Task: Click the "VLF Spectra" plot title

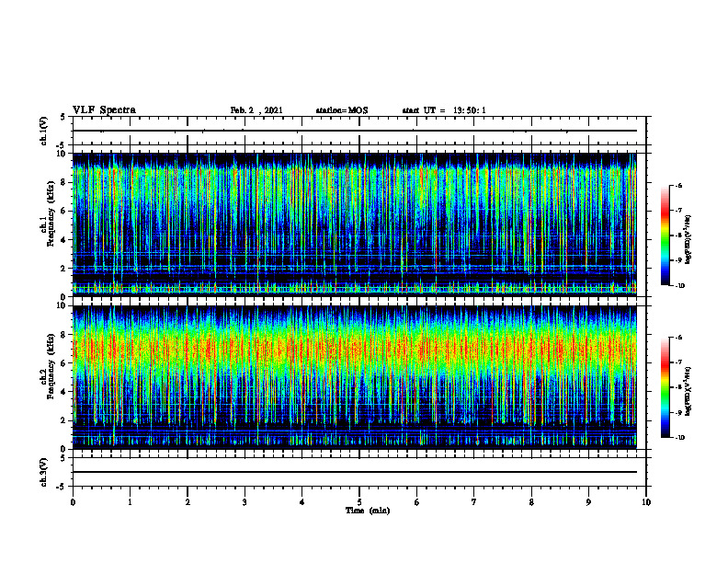Action: [x=104, y=110]
